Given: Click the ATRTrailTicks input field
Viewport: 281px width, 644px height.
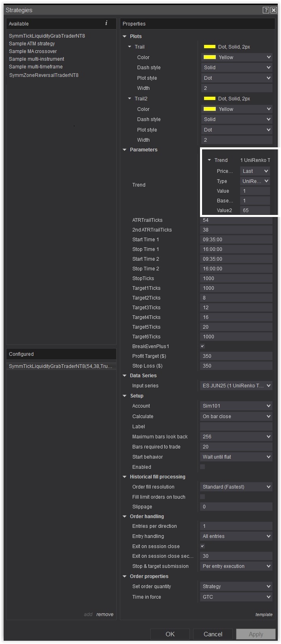Looking at the screenshot, I should pos(236,220).
